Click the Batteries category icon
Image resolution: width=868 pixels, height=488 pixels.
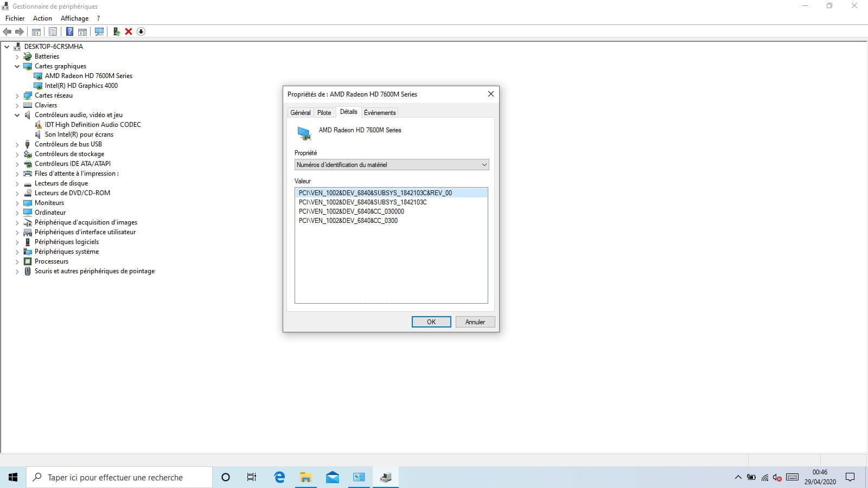point(28,56)
